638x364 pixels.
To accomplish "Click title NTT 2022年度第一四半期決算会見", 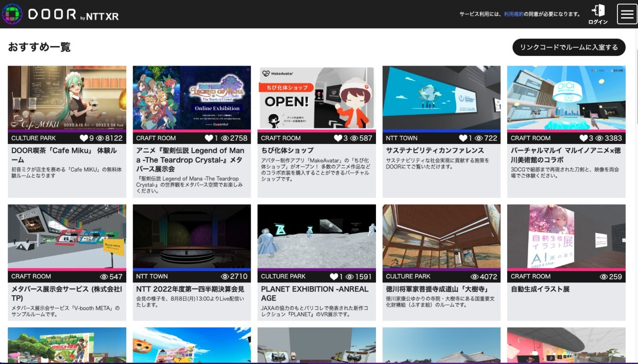I will (190, 289).
